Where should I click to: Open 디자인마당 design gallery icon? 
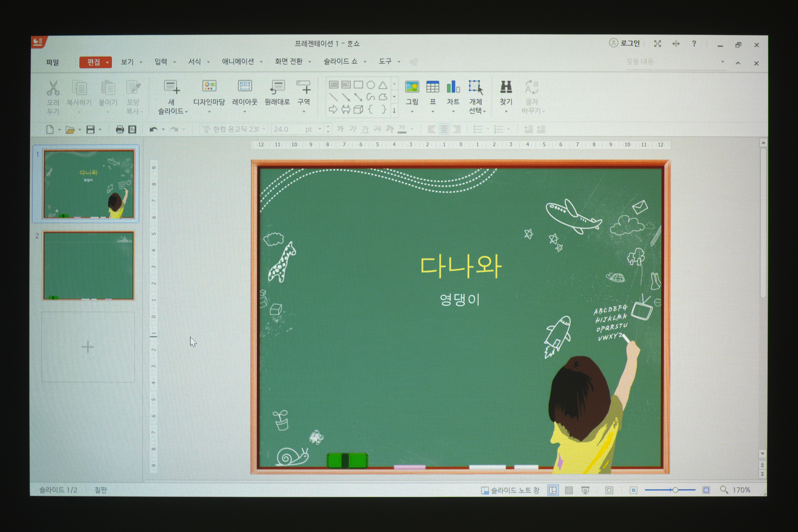(209, 86)
